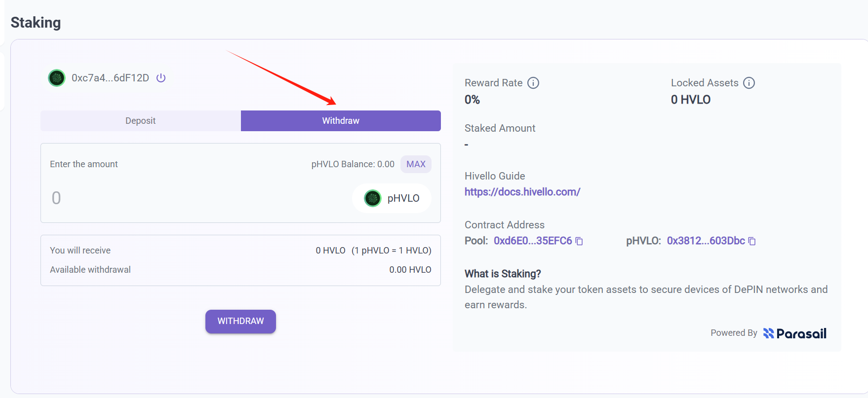The height and width of the screenshot is (398, 868).
Task: Copy the pHVLO contract address
Action: 752,241
